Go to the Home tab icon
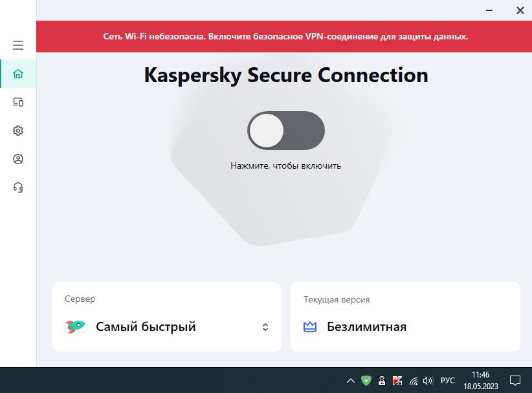This screenshot has width=532, height=393. pos(18,74)
